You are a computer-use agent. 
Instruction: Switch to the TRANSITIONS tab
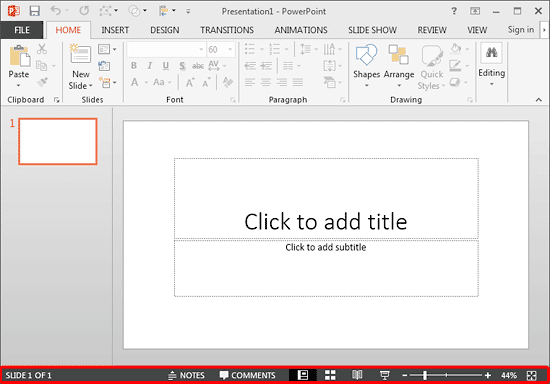tap(227, 30)
